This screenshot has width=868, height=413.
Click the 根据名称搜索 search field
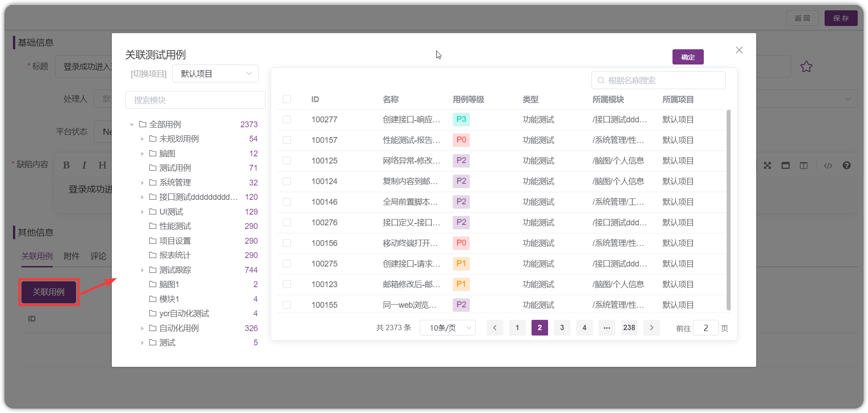coord(658,81)
